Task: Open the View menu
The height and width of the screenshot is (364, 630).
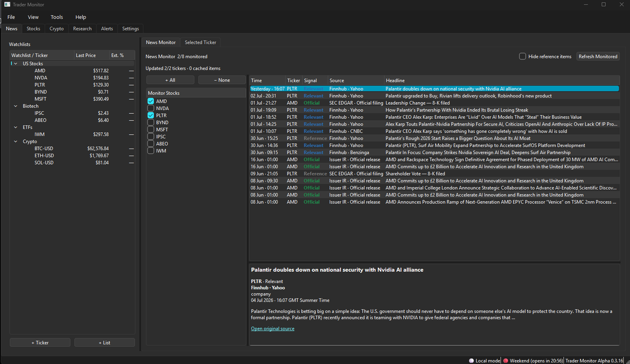Action: (x=33, y=17)
